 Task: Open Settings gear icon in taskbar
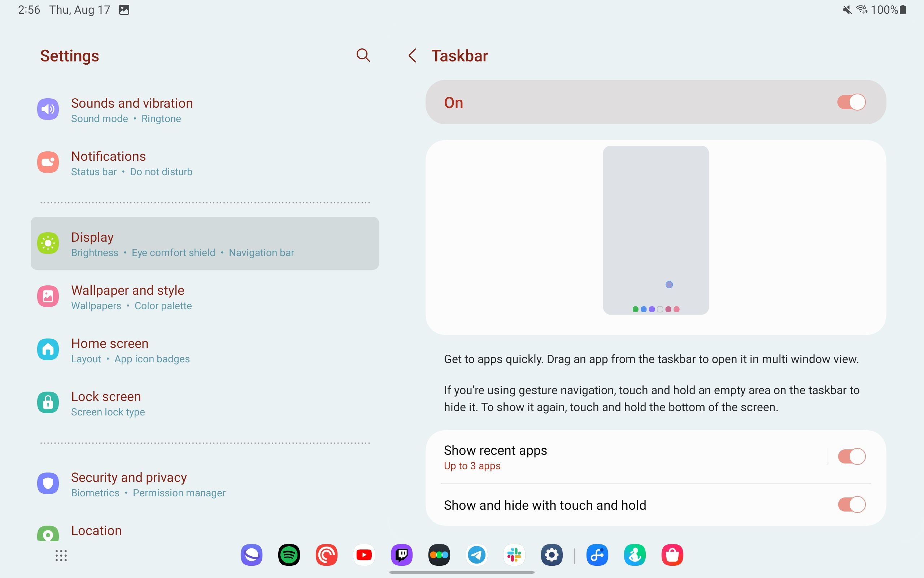(552, 555)
